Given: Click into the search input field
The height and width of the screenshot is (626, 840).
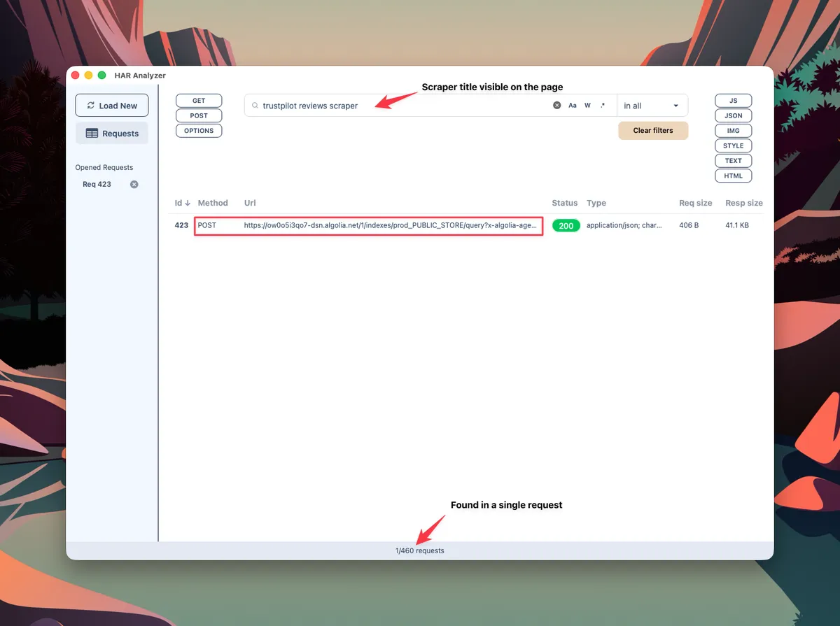Looking at the screenshot, I should pyautogui.click(x=399, y=106).
